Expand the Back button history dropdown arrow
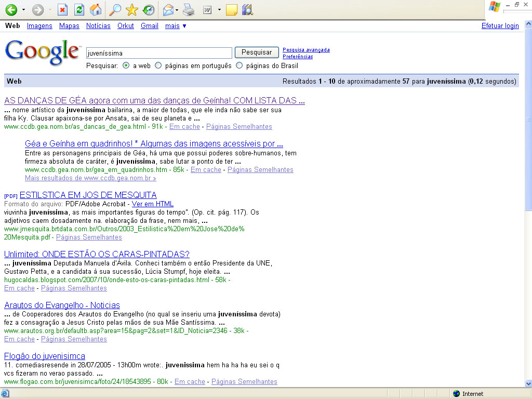Screen dimensions: 532x399 [x=23, y=10]
